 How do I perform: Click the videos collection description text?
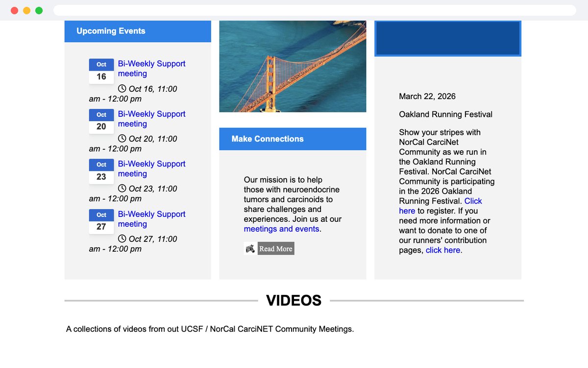coord(210,329)
